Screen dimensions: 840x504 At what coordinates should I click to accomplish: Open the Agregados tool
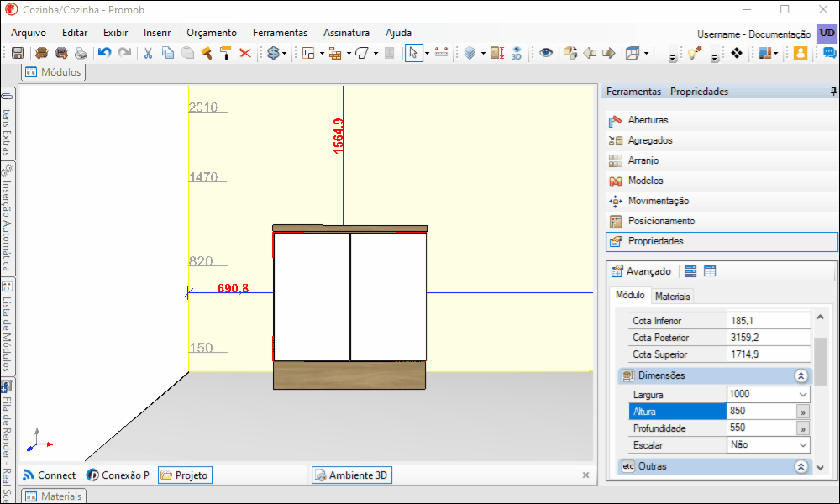[722, 140]
